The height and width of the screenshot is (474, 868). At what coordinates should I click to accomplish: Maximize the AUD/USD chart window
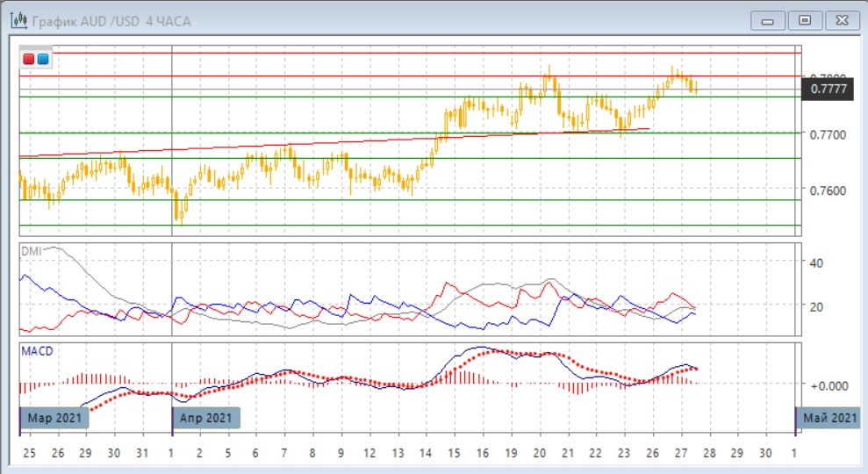[x=804, y=19]
